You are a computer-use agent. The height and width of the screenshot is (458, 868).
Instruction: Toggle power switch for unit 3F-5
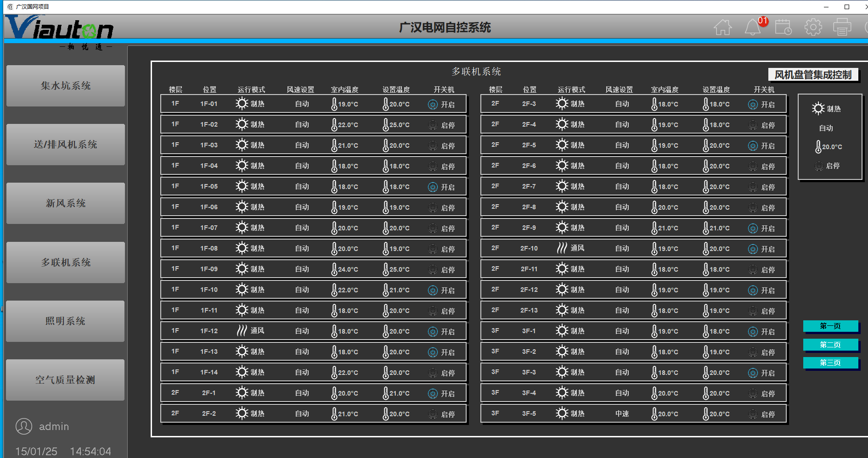(x=753, y=414)
